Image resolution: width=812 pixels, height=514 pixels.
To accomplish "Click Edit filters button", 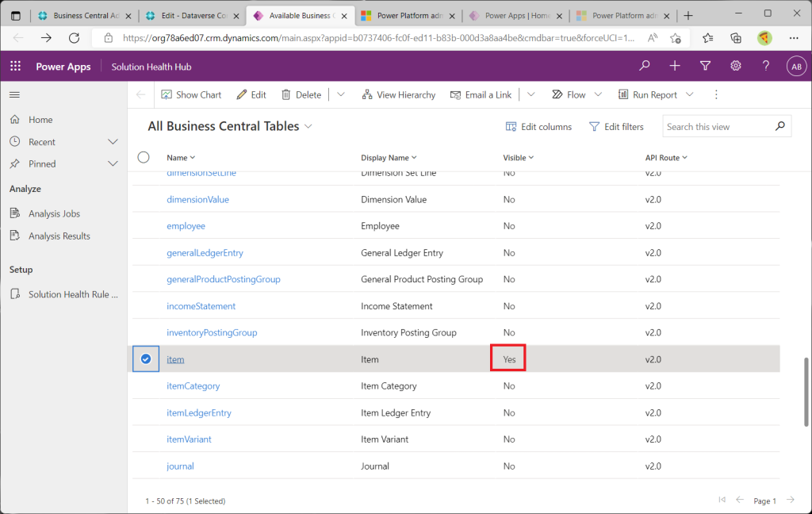I will (616, 127).
